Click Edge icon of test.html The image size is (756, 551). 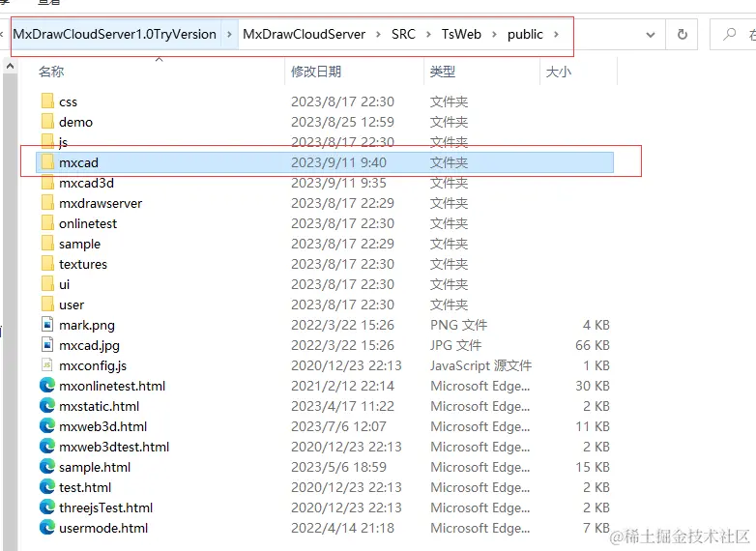47,487
